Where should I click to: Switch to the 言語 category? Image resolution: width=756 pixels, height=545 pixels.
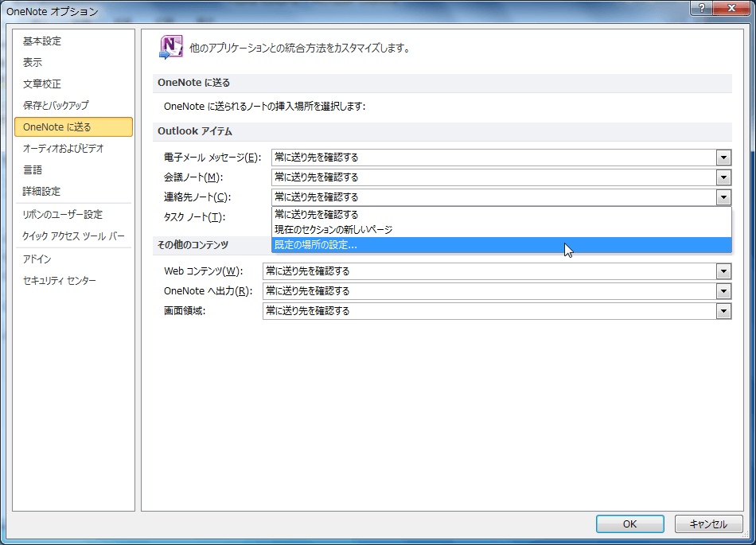(x=73, y=169)
